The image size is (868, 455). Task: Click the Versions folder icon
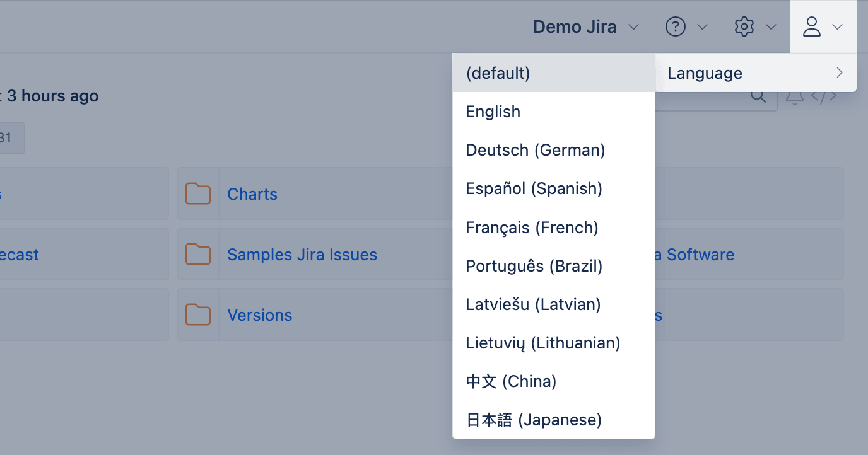198,314
